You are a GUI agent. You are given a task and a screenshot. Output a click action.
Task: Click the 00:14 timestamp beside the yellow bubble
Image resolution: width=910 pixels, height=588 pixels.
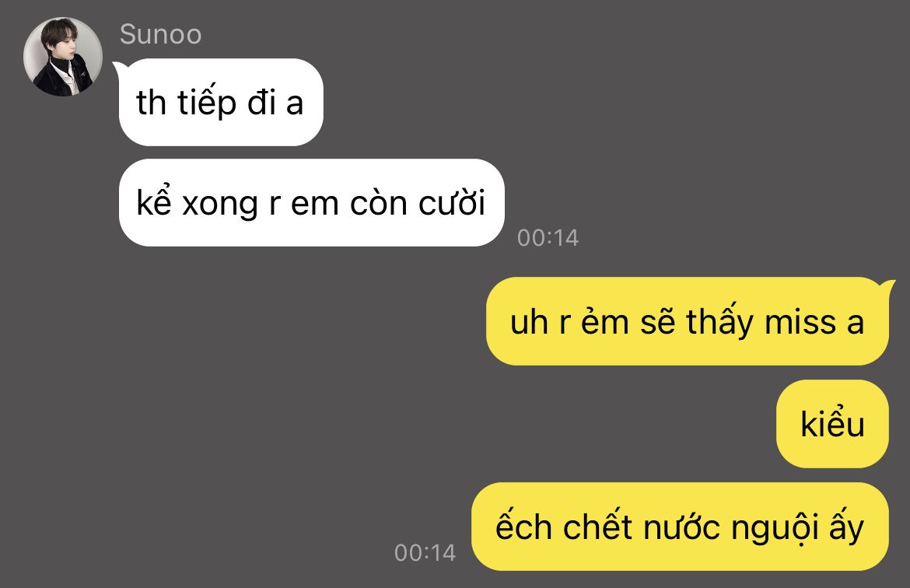(x=425, y=552)
